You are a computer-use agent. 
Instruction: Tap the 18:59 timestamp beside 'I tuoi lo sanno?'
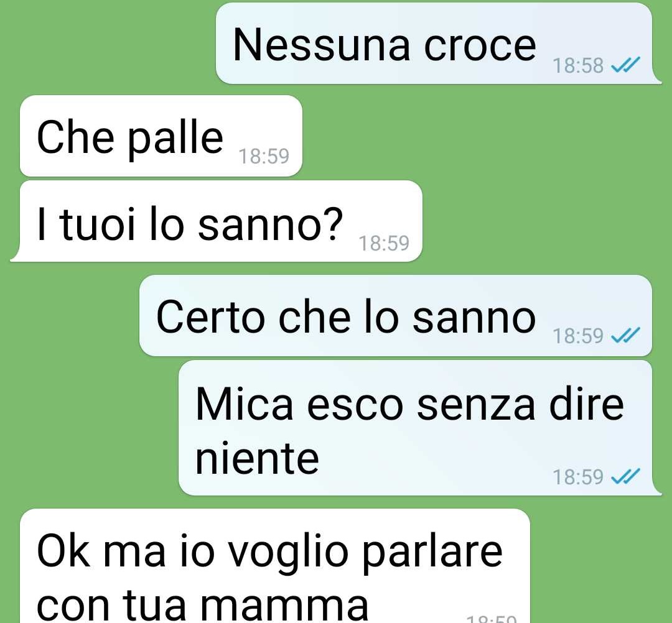point(383,243)
